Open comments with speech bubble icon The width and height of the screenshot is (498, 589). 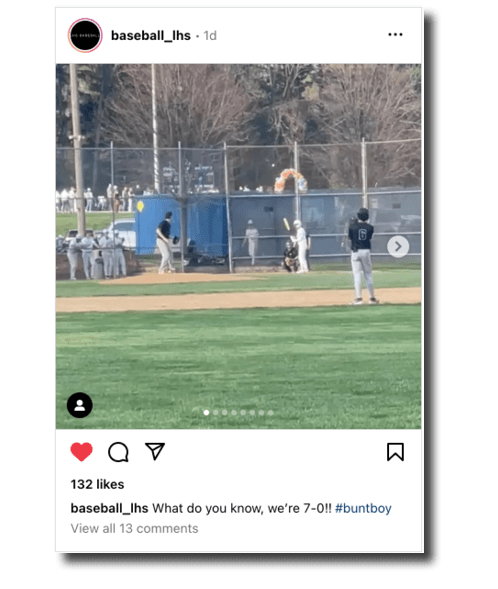(x=118, y=452)
